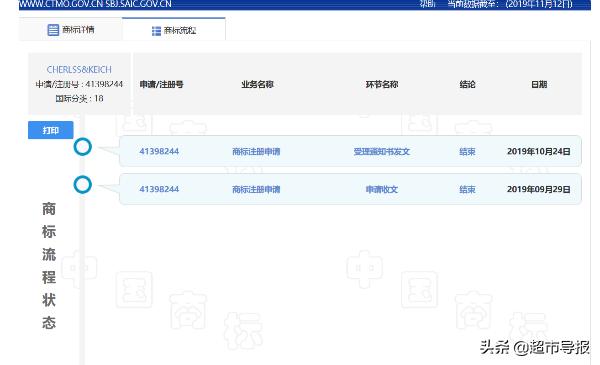Click the date 2019年10月24日

539,152
